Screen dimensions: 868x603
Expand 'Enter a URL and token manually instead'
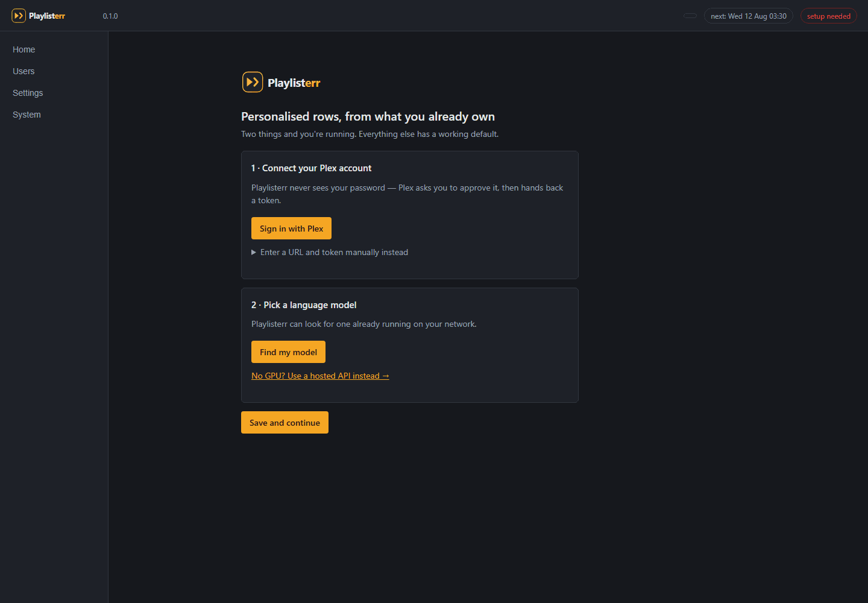[330, 252]
